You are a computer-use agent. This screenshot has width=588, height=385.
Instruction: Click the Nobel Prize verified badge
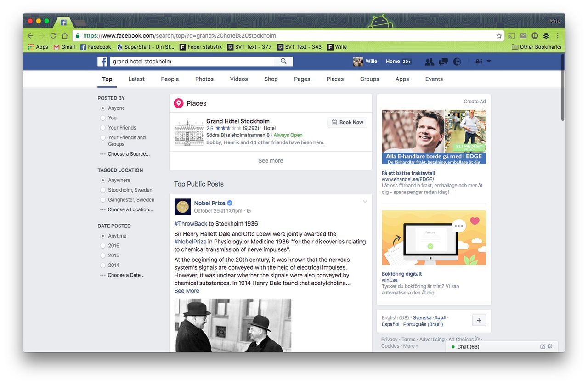coord(230,203)
